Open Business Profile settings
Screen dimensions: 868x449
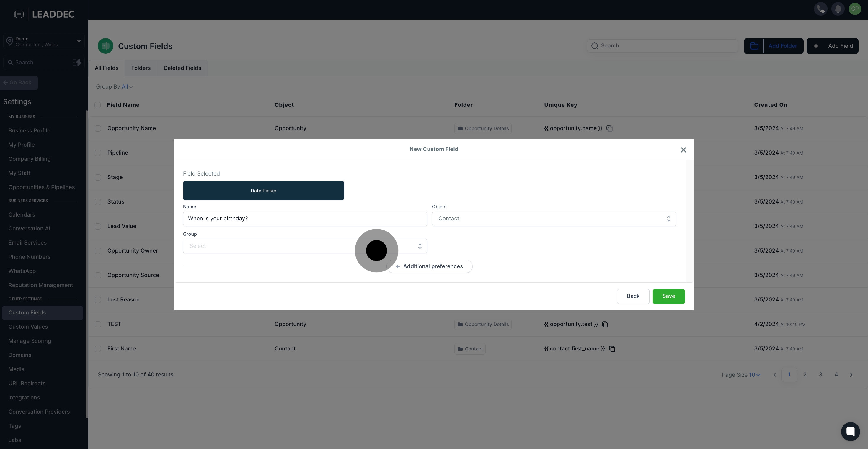(x=29, y=131)
